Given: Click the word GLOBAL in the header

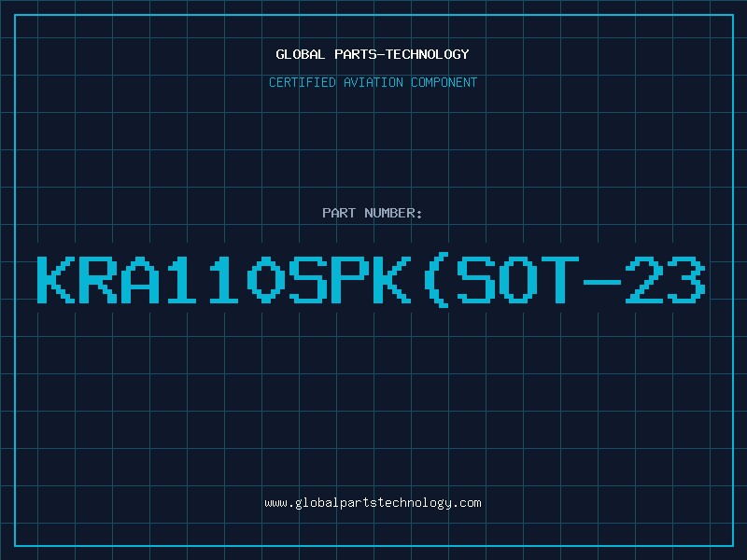Looking at the screenshot, I should pyautogui.click(x=301, y=54).
